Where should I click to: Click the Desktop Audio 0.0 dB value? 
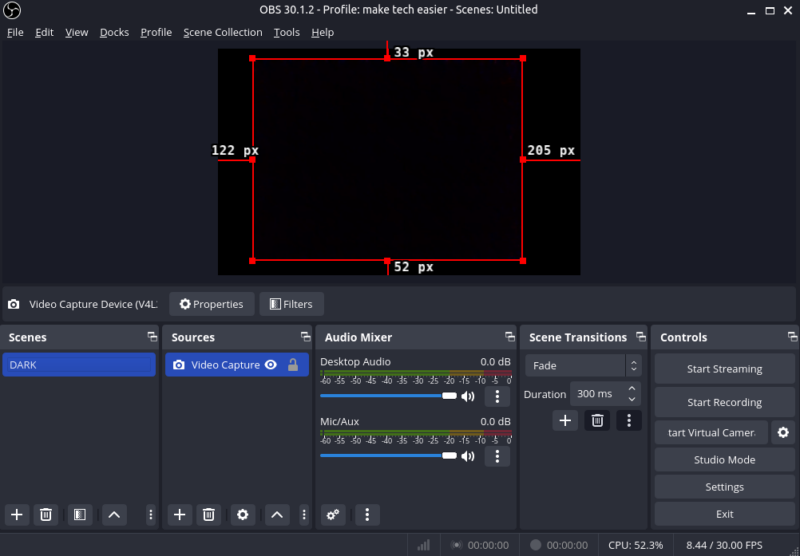click(495, 362)
